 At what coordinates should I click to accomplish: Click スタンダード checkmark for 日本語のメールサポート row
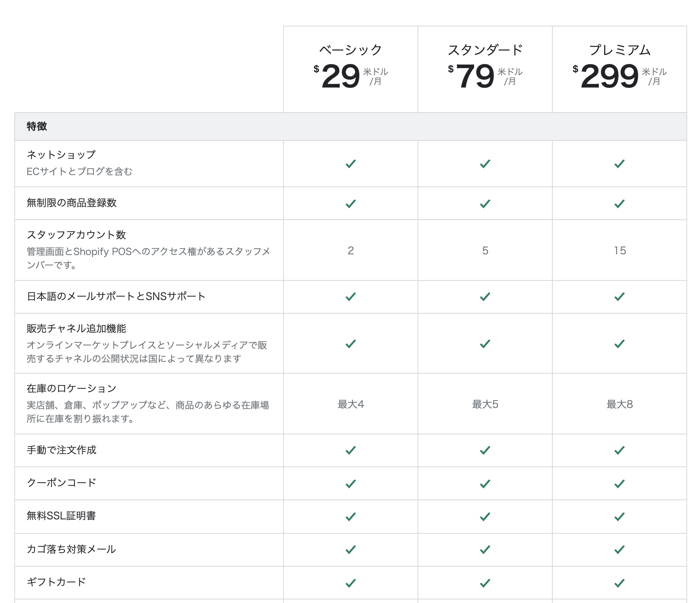pos(485,296)
